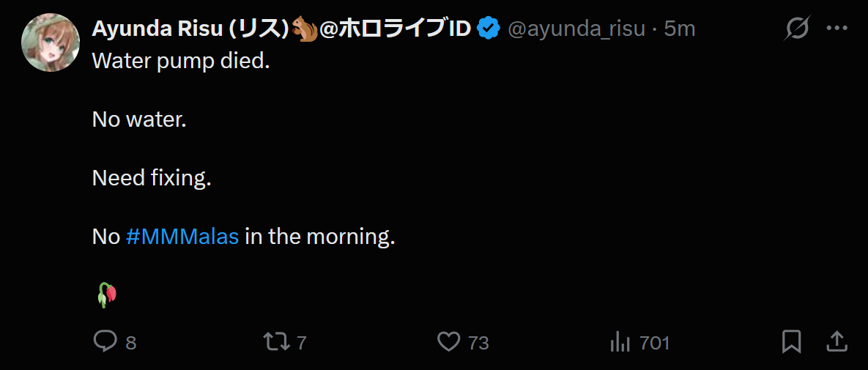Bookmark this tweet
The height and width of the screenshot is (370, 868).
tap(792, 341)
